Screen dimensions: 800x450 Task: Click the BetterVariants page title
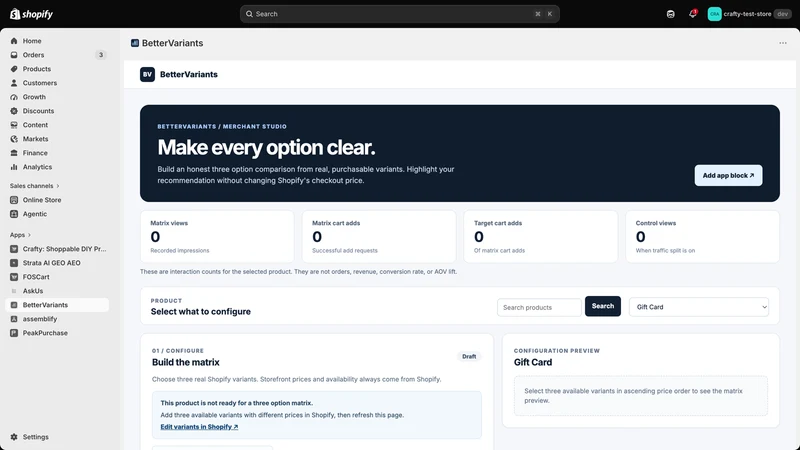tap(172, 43)
